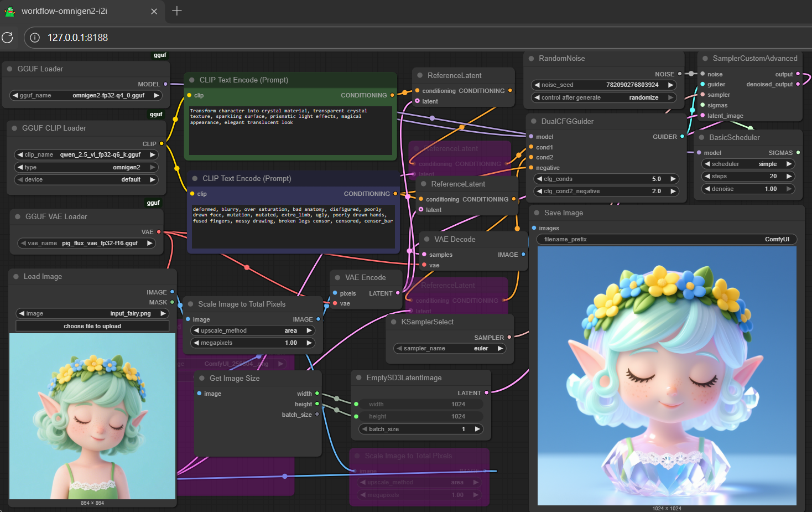
Task: Increase cfg_cond2_negative with right arrow
Action: pyautogui.click(x=673, y=191)
